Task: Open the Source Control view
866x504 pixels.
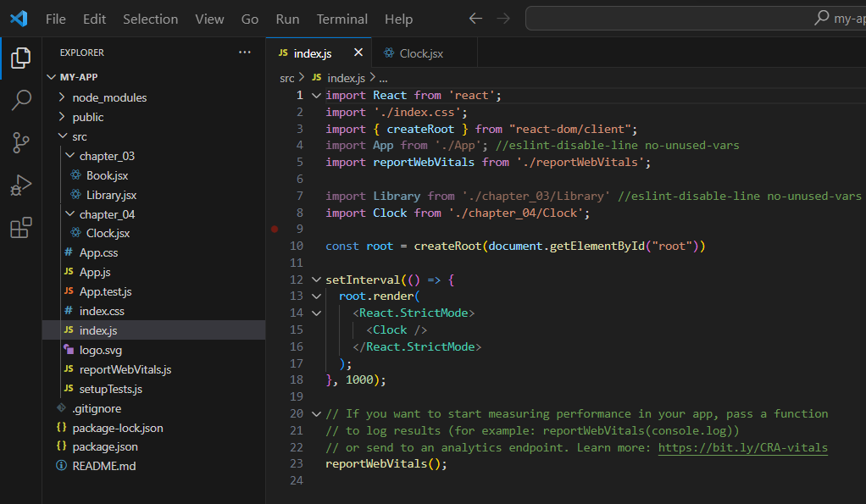Action: coord(21,142)
